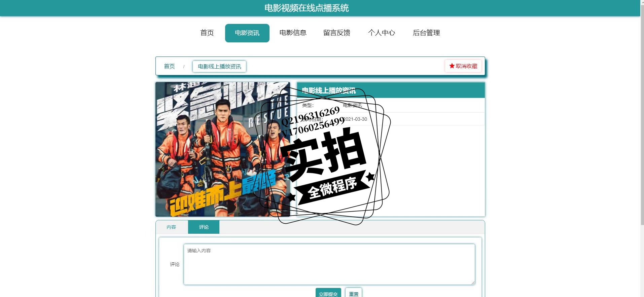Click the 首页 breadcrumb link

[169, 66]
